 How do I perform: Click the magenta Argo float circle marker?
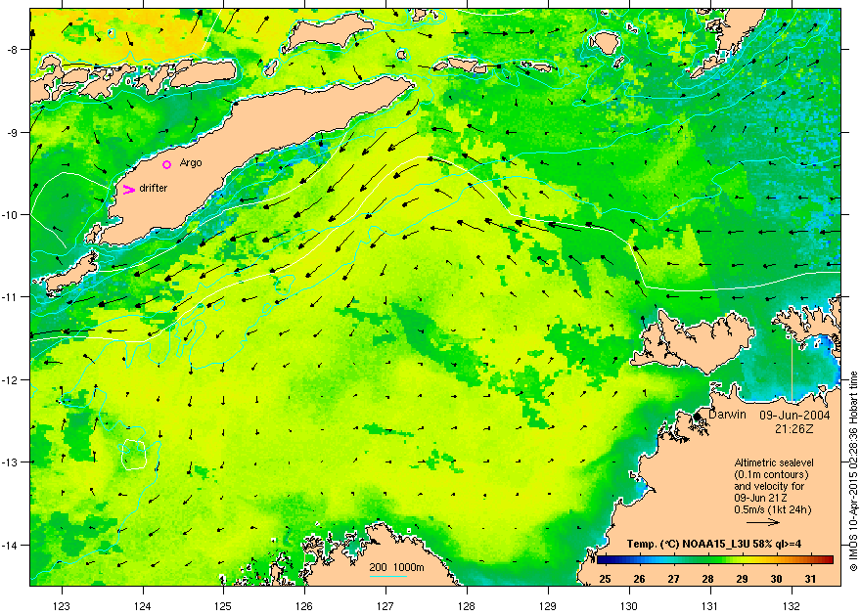167,164
